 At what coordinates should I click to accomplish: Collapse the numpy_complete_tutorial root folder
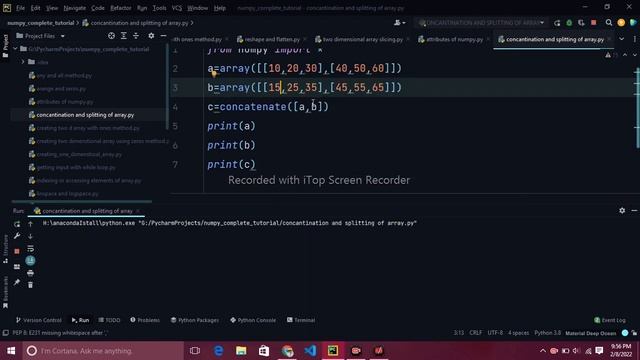16,49
